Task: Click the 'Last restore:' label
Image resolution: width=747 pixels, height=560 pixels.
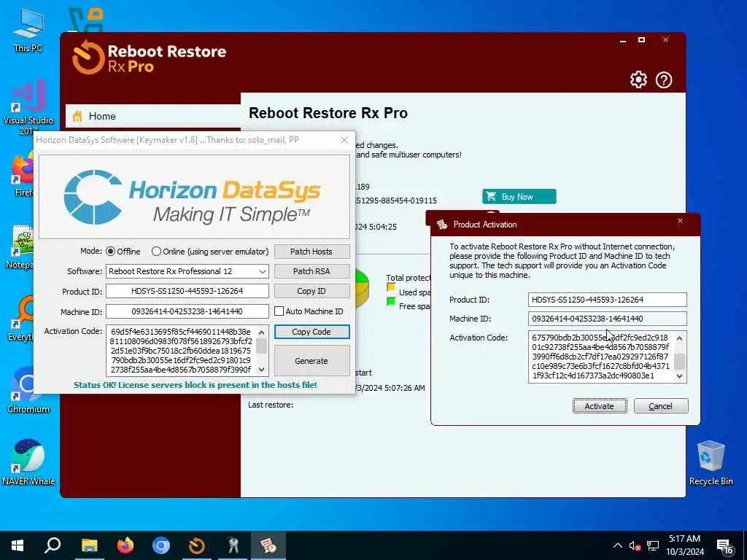Action: coord(271,405)
